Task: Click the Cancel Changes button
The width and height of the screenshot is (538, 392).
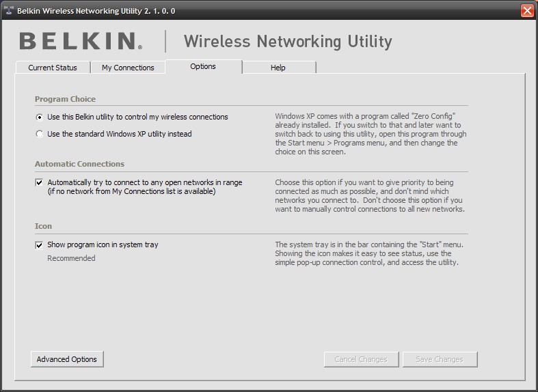Action: click(361, 359)
